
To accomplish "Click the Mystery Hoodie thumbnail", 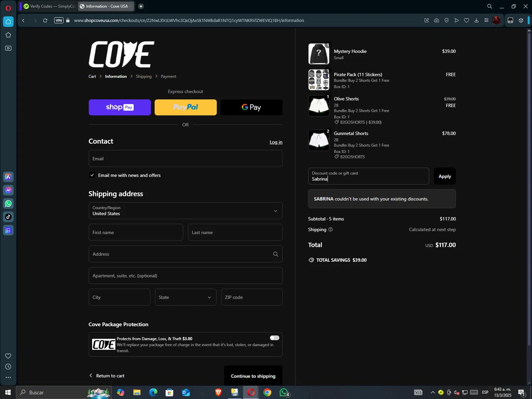I will point(319,54).
